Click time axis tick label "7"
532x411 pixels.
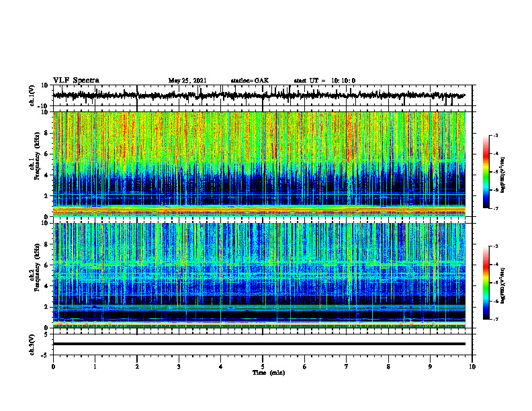pos(347,367)
